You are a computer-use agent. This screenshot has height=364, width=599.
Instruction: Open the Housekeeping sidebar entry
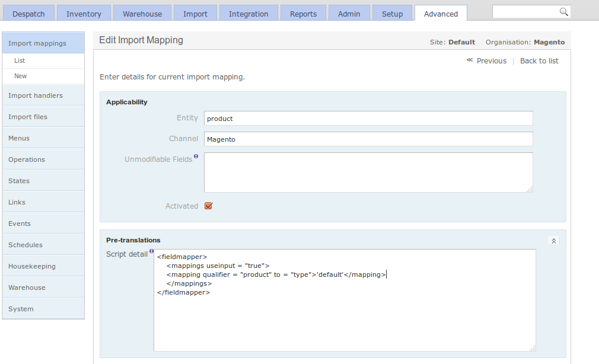(32, 266)
